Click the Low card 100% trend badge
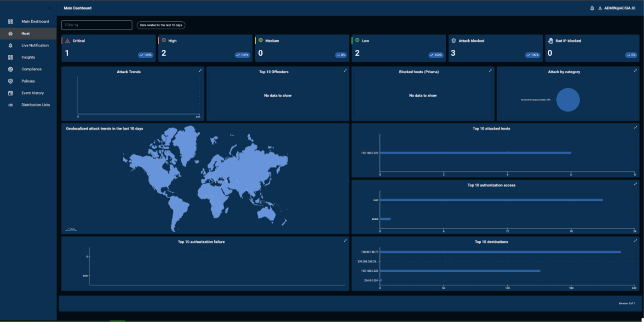The image size is (644, 322). 436,55
